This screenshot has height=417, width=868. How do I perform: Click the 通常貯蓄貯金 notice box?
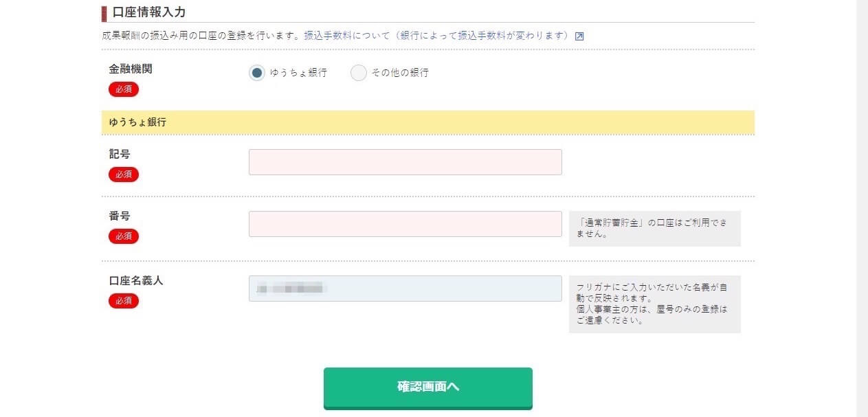coord(655,229)
